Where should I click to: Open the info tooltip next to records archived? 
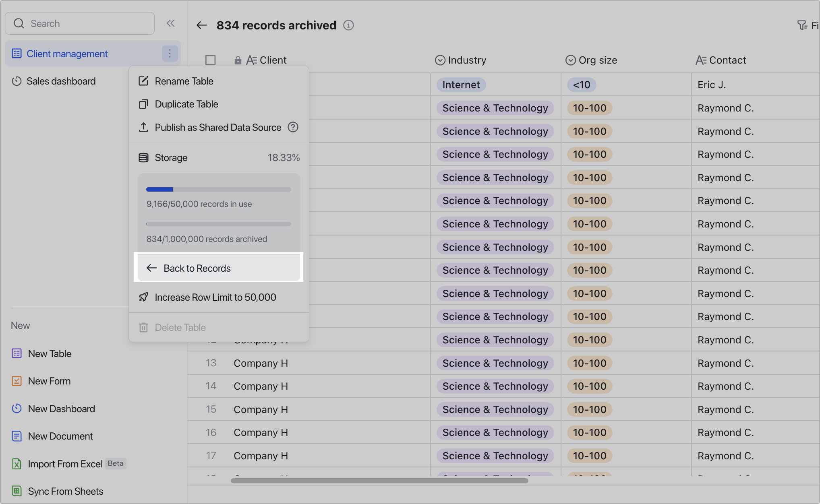(x=348, y=25)
